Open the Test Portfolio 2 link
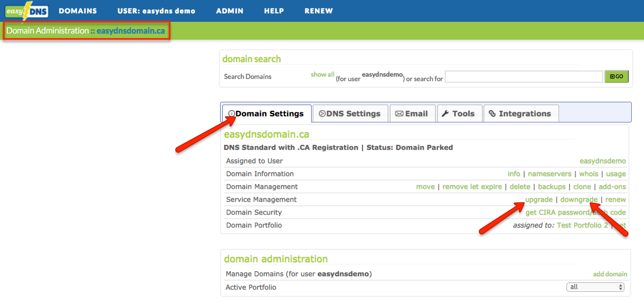 coord(582,225)
